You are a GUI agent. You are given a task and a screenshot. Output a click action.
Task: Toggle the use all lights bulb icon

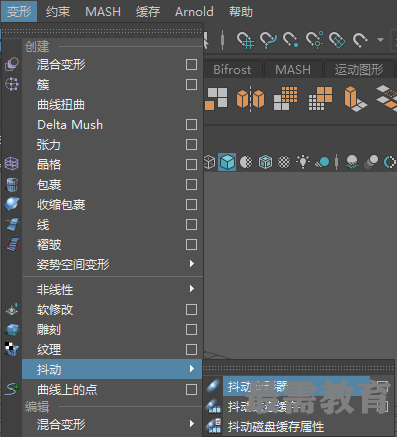[303, 162]
